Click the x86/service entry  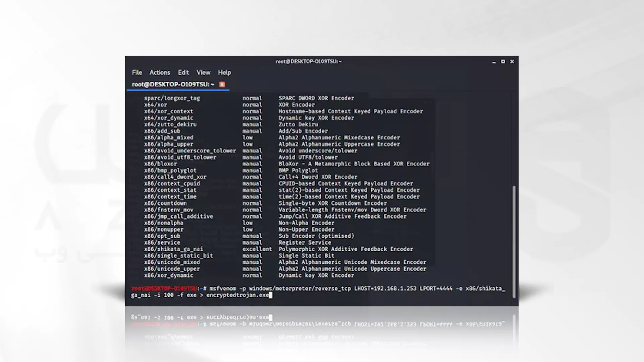coord(162,242)
